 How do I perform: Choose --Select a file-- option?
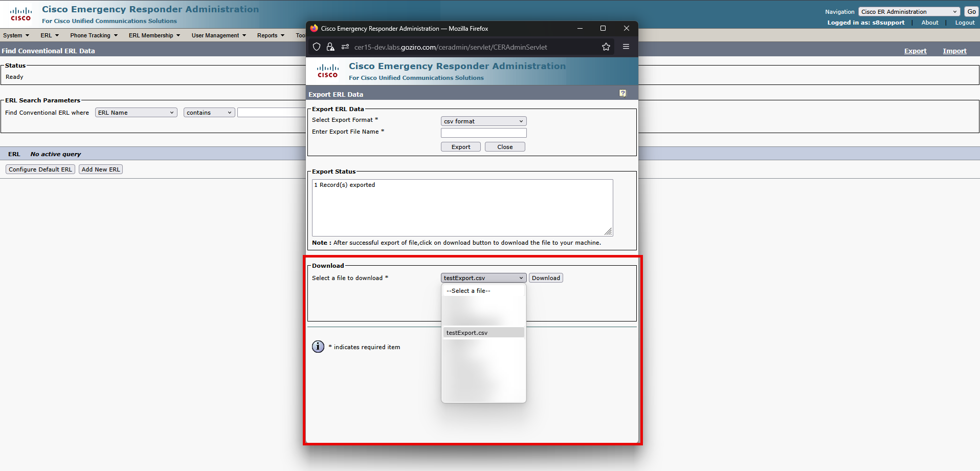pos(483,291)
